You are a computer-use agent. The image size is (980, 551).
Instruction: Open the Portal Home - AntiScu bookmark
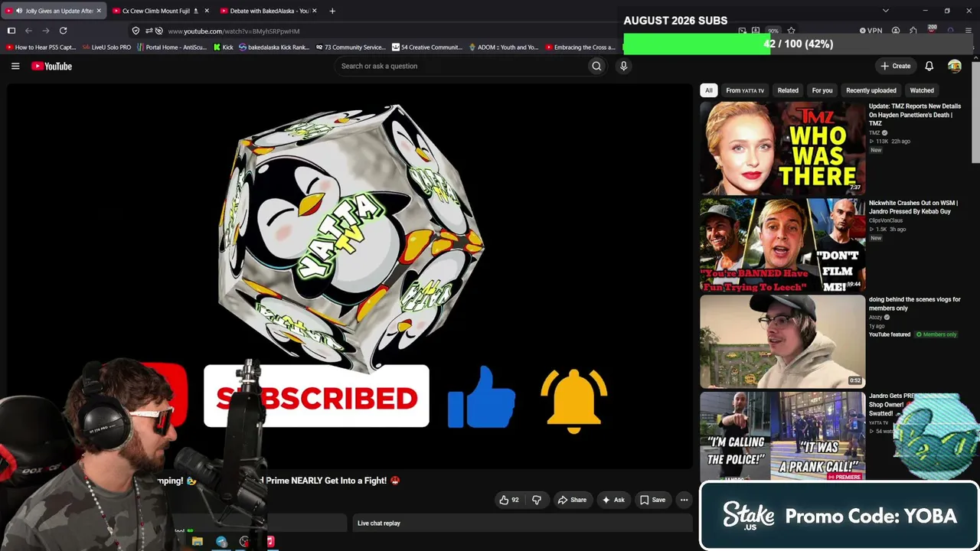(x=171, y=47)
